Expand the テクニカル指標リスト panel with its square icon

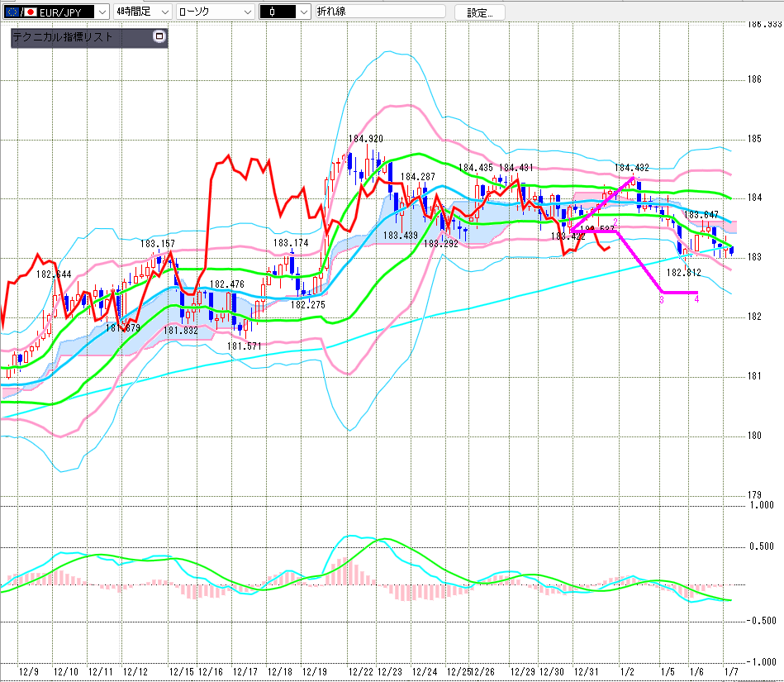[159, 36]
